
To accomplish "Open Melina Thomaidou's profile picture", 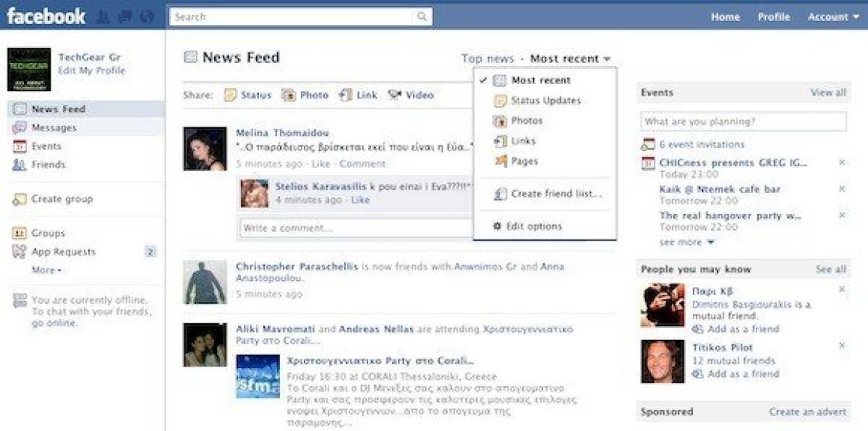I will [x=205, y=149].
